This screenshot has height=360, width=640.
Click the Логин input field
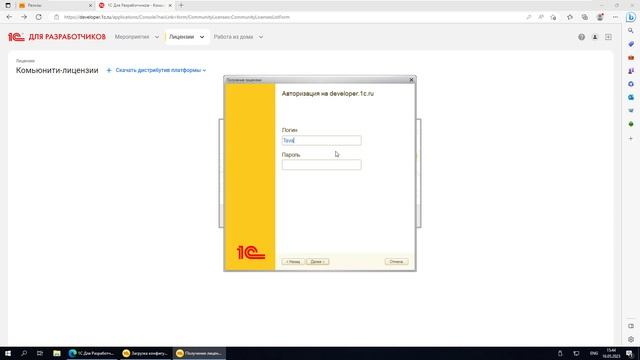point(321,140)
